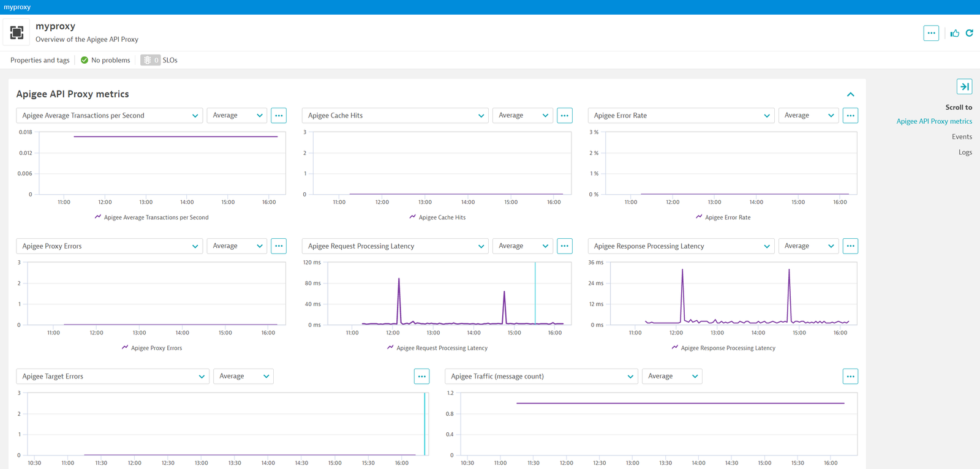This screenshot has height=469, width=980.
Task: Click first latency spike in Request Processing chart
Action: pos(399,300)
